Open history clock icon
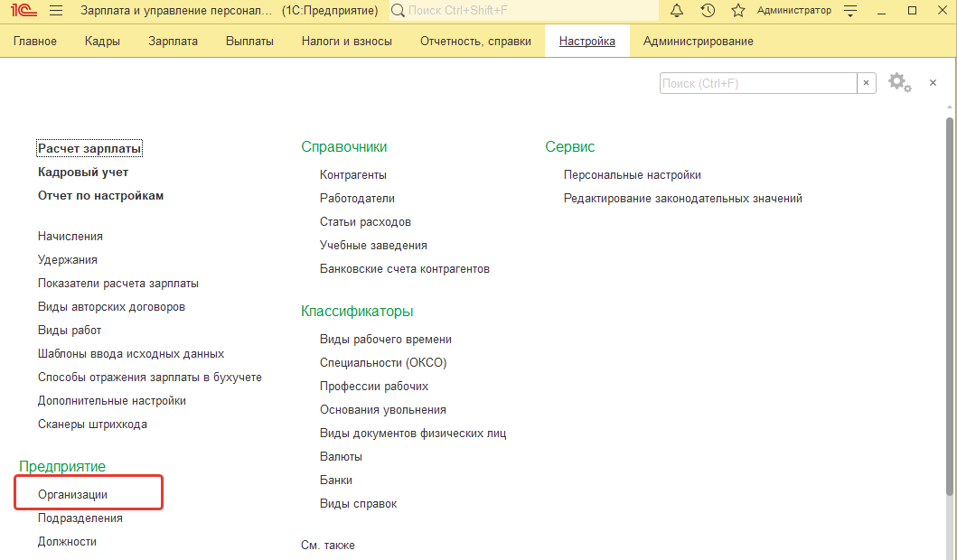This screenshot has width=957, height=560. click(708, 10)
